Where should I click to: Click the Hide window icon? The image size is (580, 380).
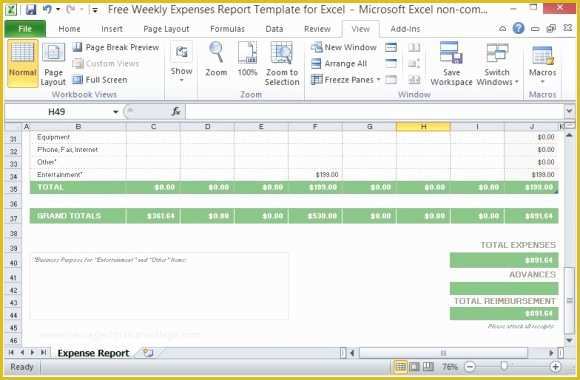pyautogui.click(x=391, y=64)
